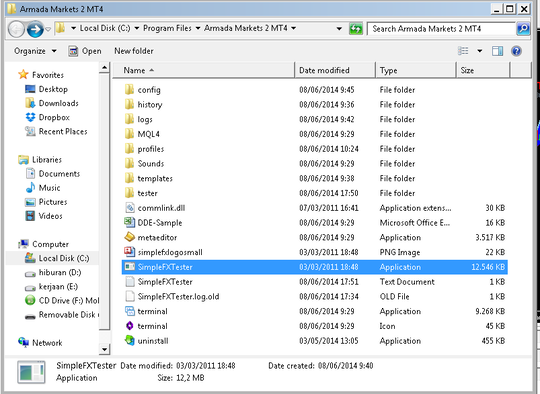Click the Forward navigation arrow button
Viewport: 540px width, 394px height.
(35, 29)
